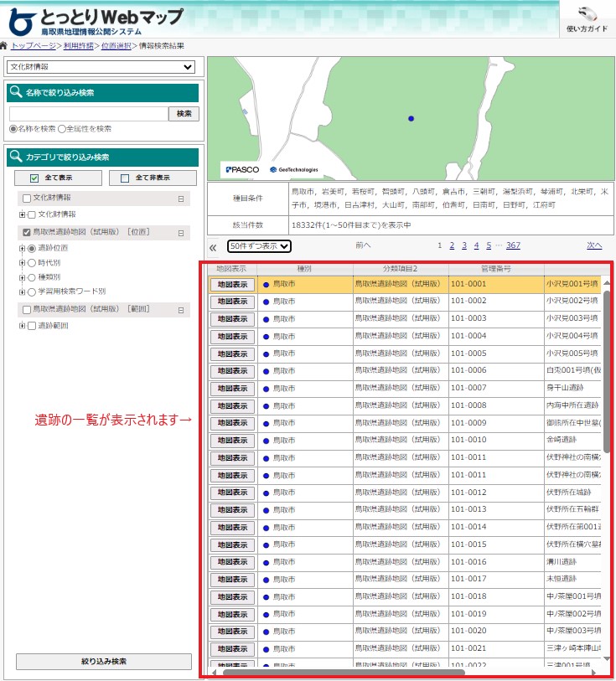Click the blue point marker on the map
Image resolution: width=616 pixels, height=681 pixels.
point(411,118)
